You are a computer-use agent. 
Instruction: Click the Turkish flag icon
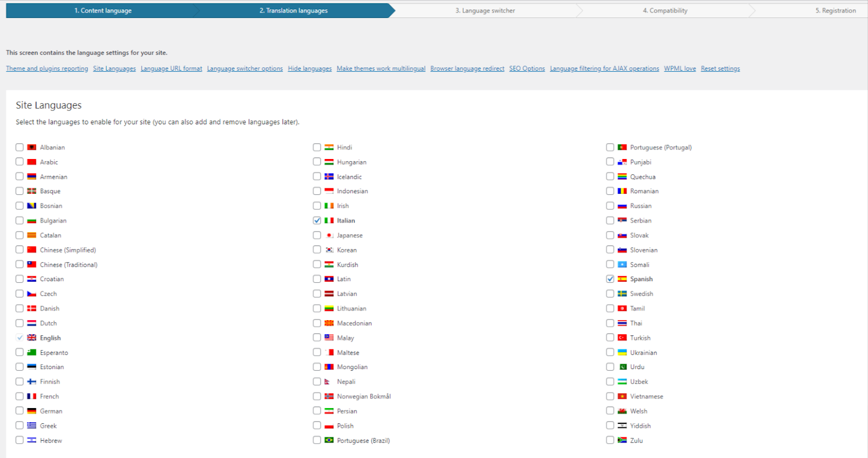coord(622,338)
